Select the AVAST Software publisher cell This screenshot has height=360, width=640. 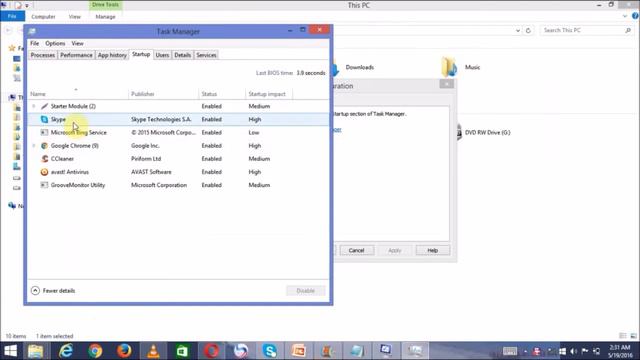(x=151, y=172)
